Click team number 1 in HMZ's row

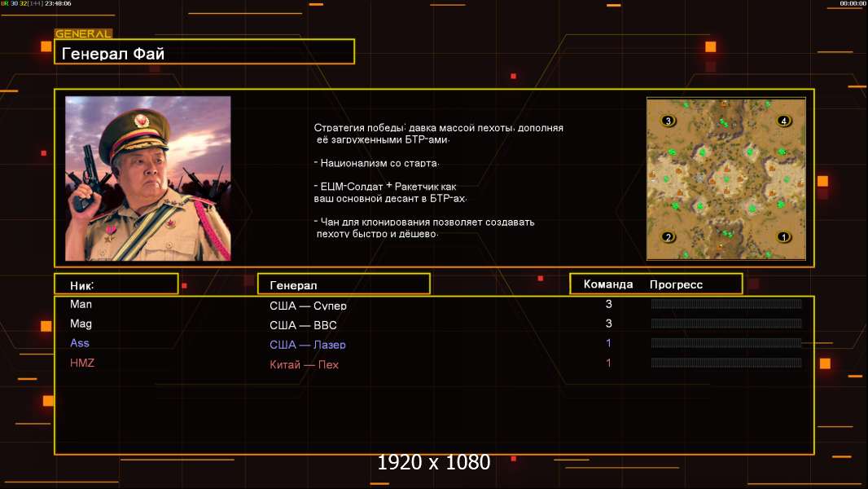(x=608, y=363)
